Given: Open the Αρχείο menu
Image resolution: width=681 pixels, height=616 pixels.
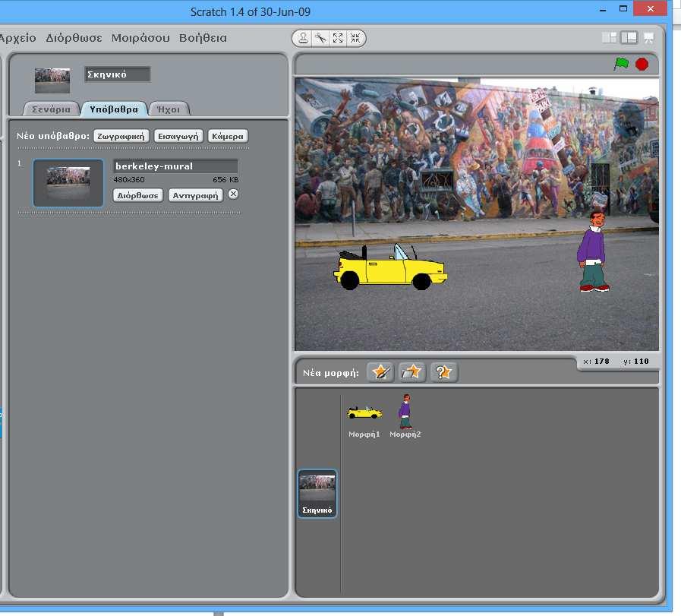Looking at the screenshot, I should pyautogui.click(x=17, y=38).
